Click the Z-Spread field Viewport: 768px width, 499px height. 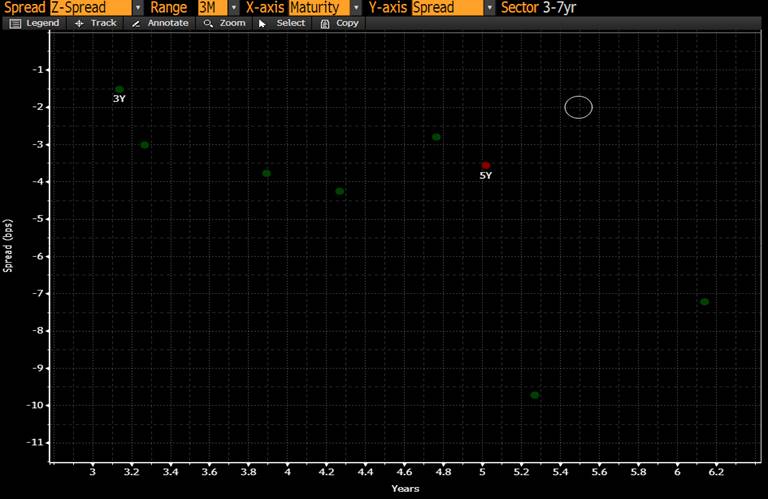click(x=91, y=7)
